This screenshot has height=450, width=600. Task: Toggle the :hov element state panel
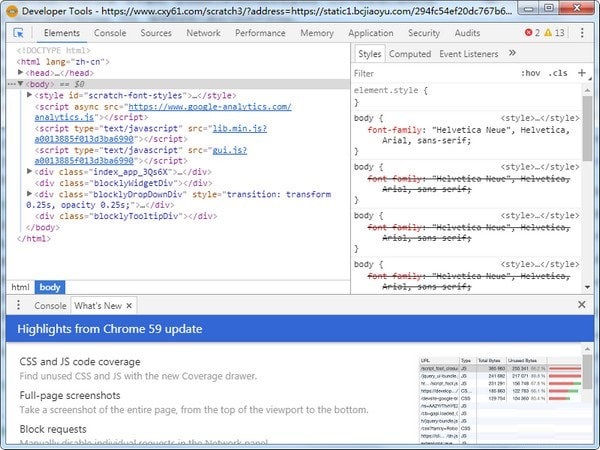(x=530, y=73)
